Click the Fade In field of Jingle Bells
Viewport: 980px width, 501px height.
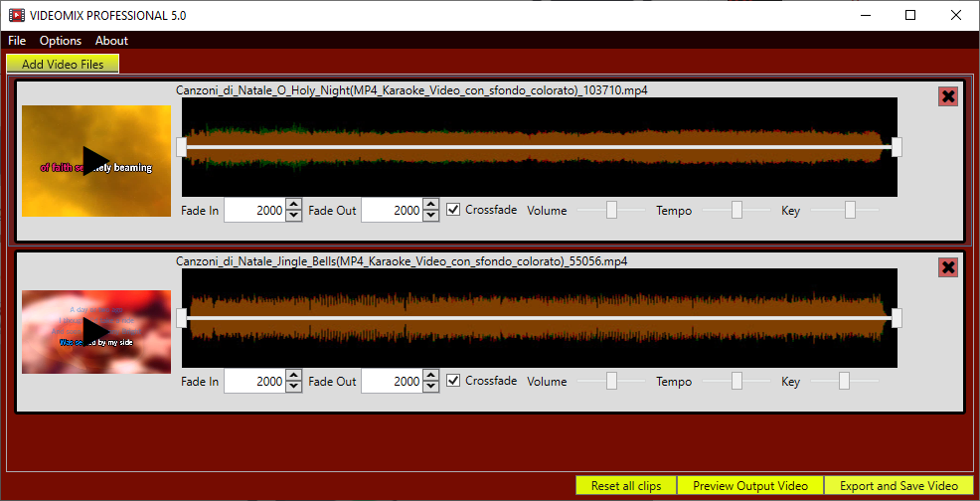(255, 382)
